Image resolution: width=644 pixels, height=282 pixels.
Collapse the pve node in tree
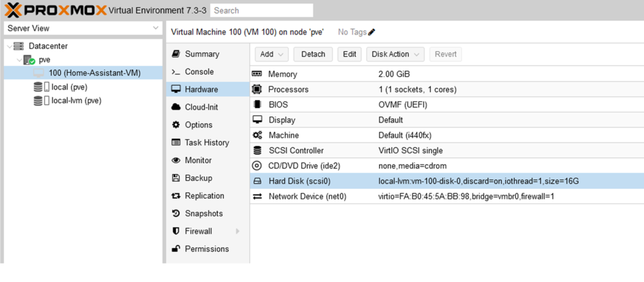click(19, 60)
